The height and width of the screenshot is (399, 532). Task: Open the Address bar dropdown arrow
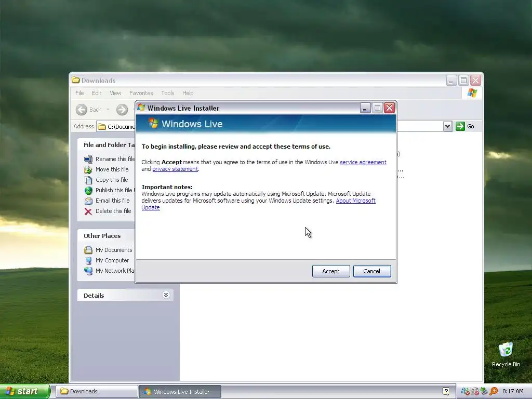coord(447,126)
